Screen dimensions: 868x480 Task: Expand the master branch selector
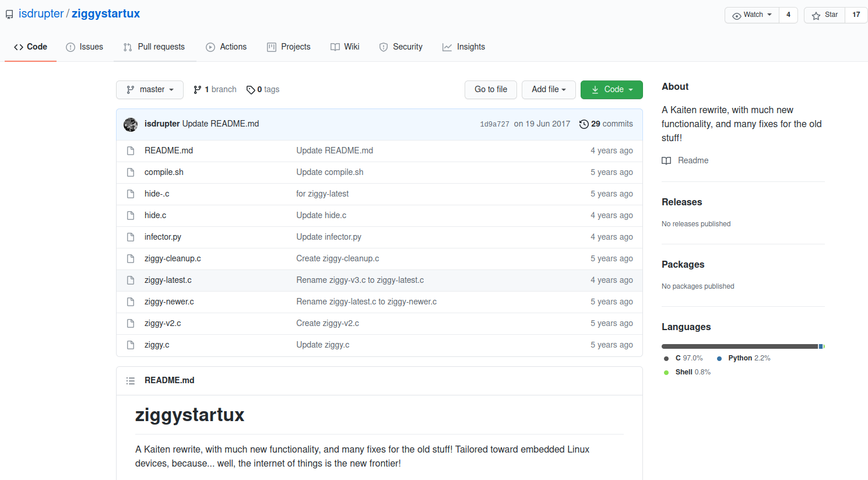[x=150, y=90]
